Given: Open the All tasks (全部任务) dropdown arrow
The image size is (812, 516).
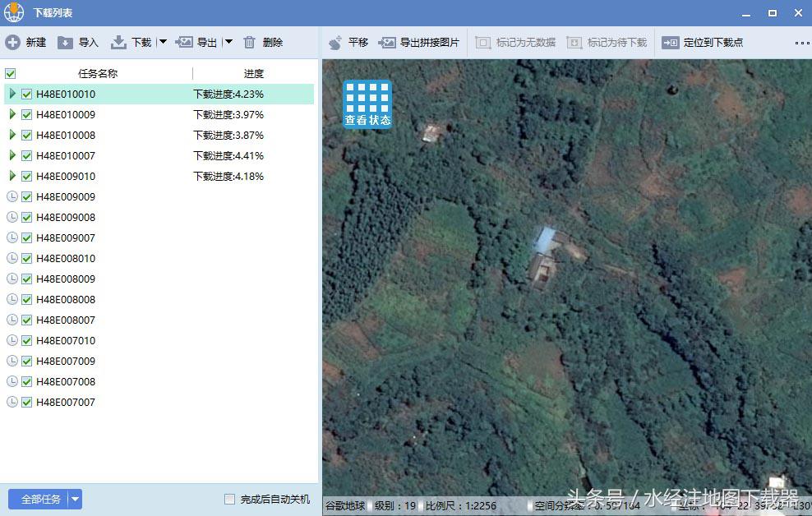Looking at the screenshot, I should click(75, 500).
